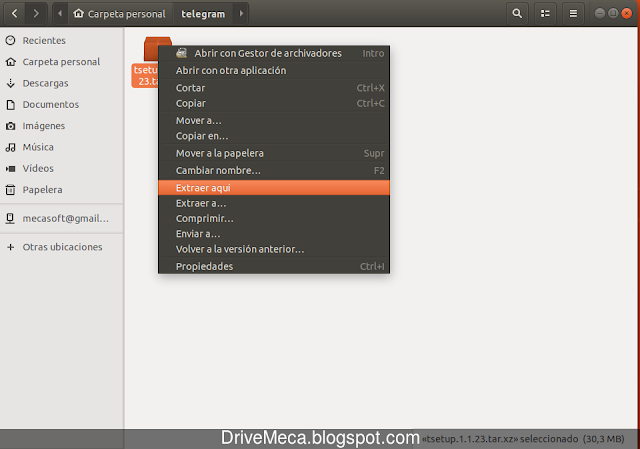The width and height of the screenshot is (640, 449).
Task: Click Extraer aquí
Action: coord(274,188)
